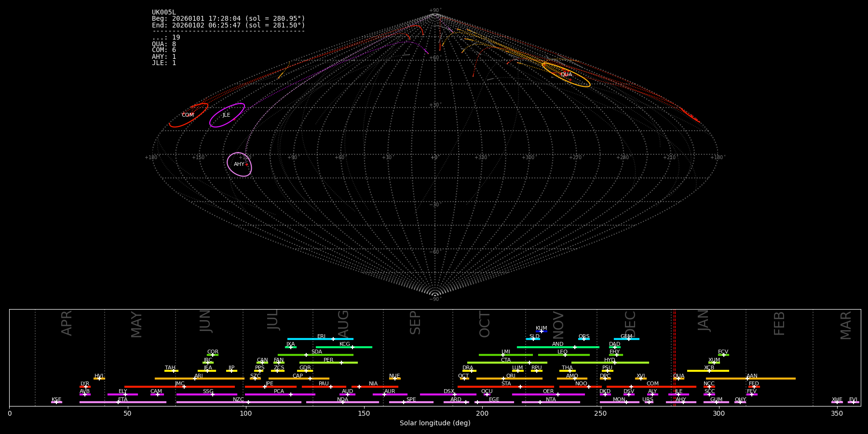
Task: Click the pink NZC shower bar
Action: (239, 402)
